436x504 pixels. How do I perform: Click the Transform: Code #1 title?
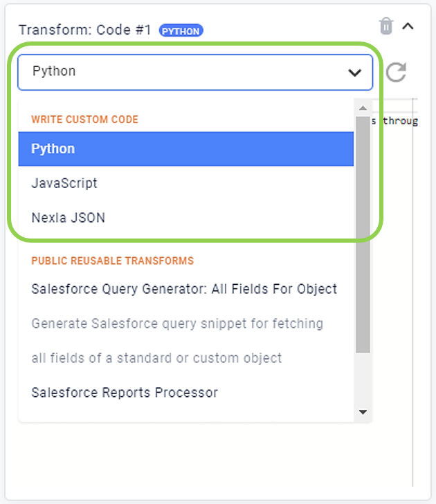(85, 30)
